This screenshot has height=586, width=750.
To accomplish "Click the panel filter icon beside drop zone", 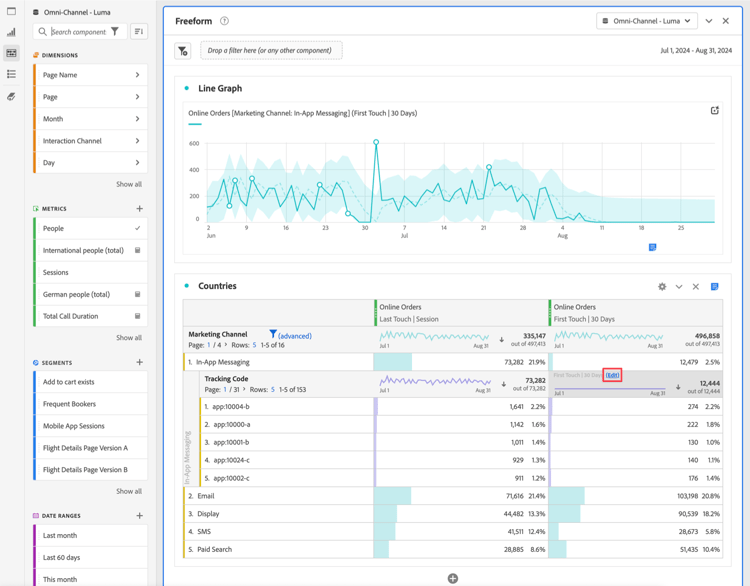I will tap(183, 51).
